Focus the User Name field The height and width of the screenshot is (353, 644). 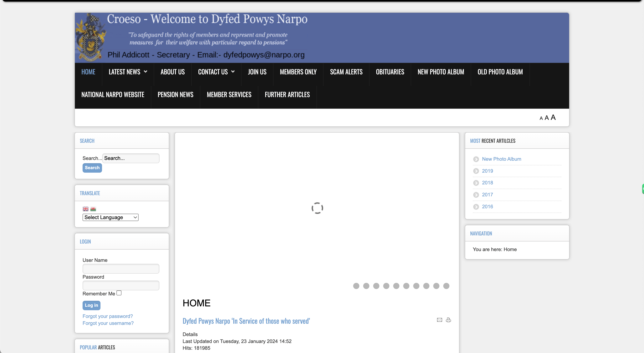[x=121, y=269]
